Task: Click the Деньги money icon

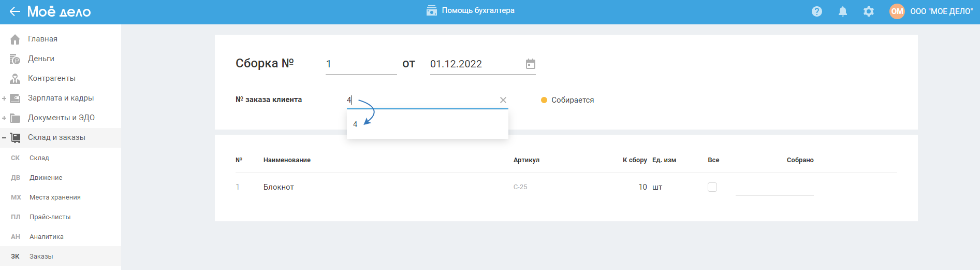Action: 15,59
